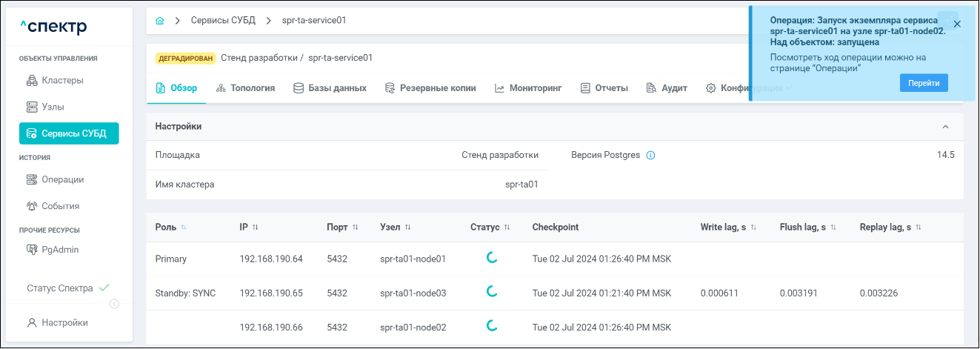Image resolution: width=980 pixels, height=349 pixels.
Task: Click the Спектр logo
Action: (x=53, y=27)
